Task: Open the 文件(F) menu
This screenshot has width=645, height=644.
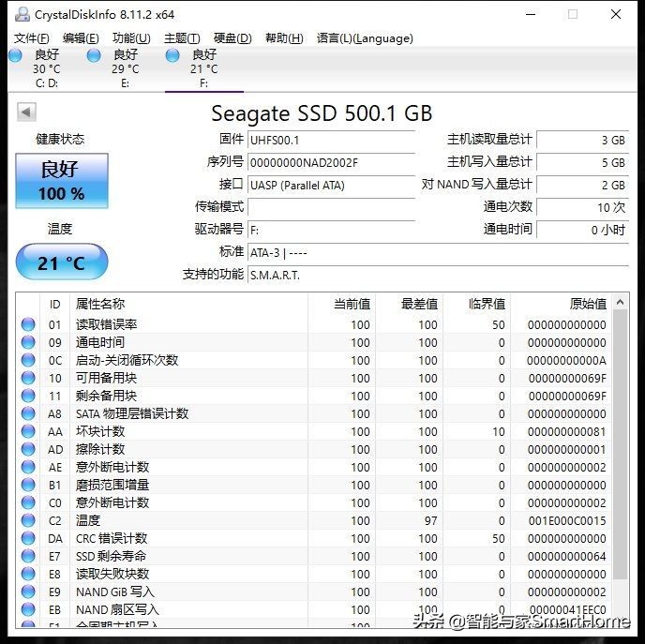Action: click(31, 38)
